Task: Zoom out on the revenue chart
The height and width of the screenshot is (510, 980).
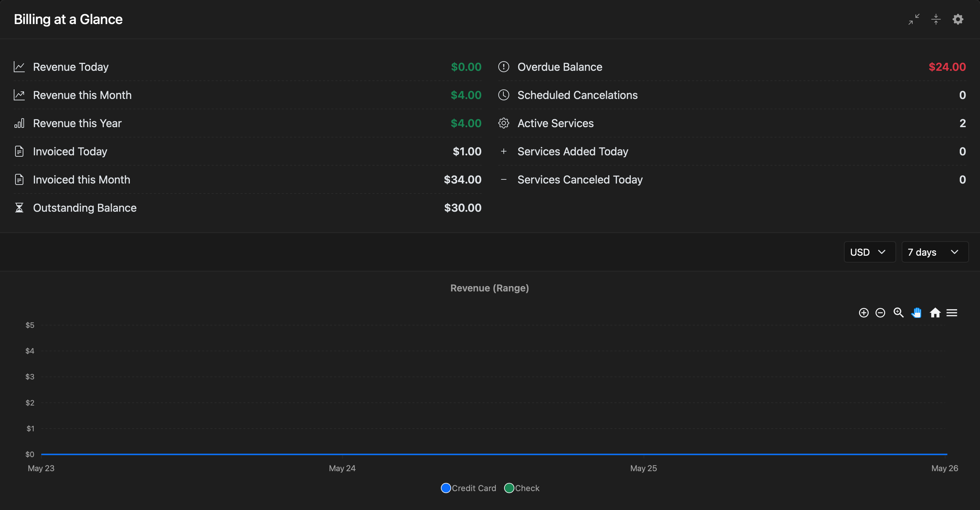Action: (880, 313)
